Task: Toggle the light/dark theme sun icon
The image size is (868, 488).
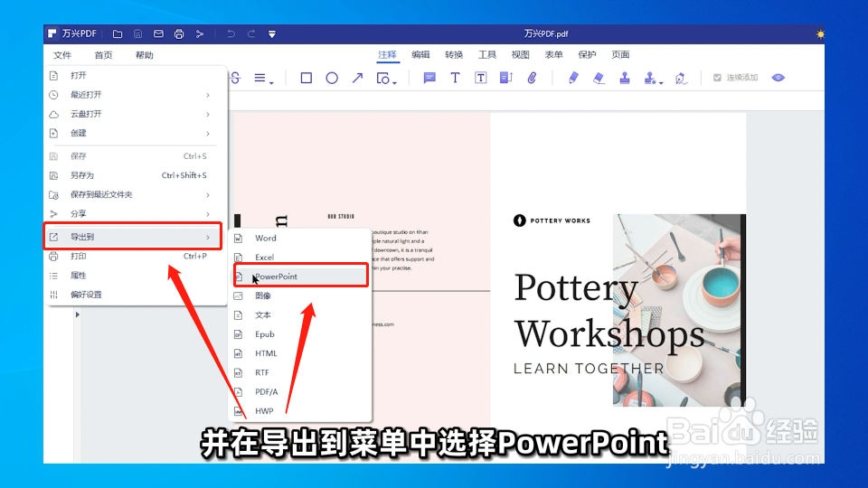Action: [820, 34]
